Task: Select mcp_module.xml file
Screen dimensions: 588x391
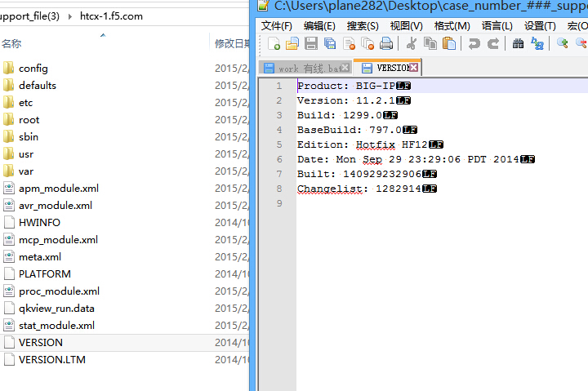Action: (58, 239)
